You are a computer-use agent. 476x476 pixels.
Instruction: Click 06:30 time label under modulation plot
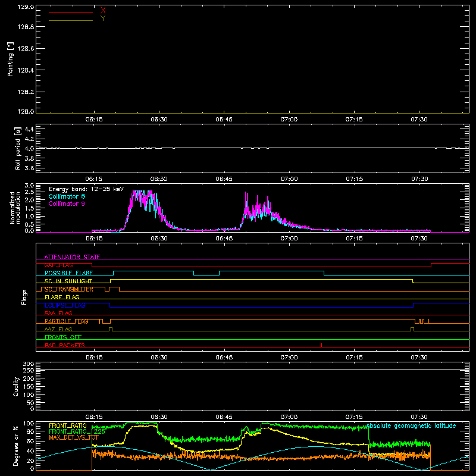tap(159, 239)
